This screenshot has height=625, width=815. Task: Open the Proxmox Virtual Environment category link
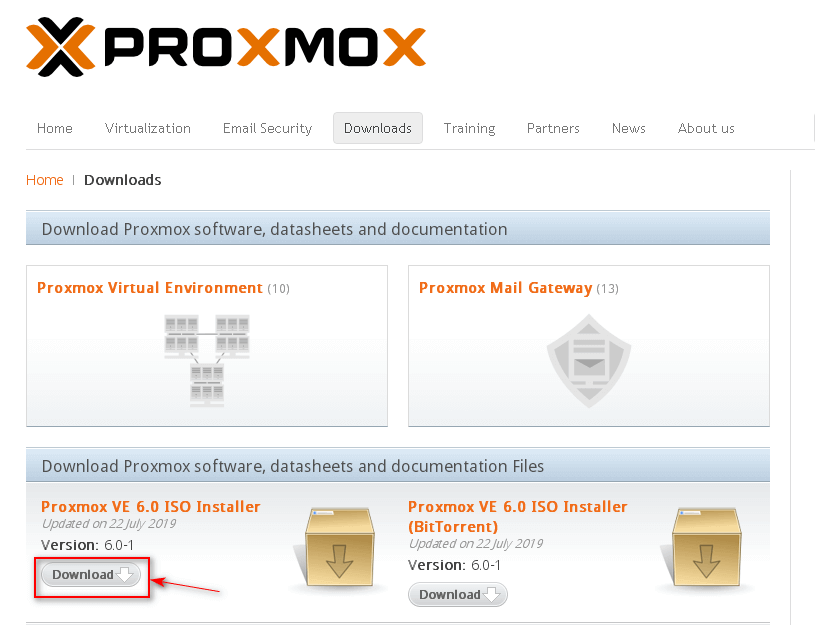[150, 288]
